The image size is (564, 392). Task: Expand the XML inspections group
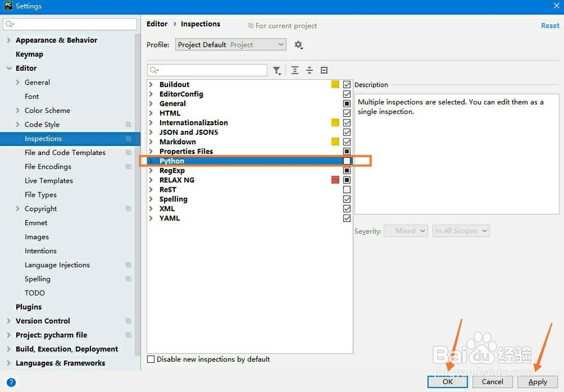(x=151, y=209)
